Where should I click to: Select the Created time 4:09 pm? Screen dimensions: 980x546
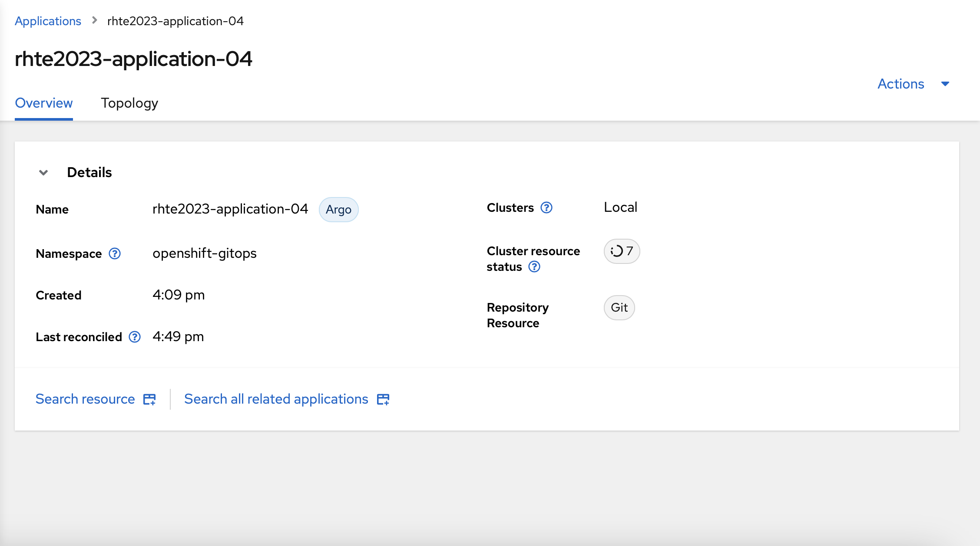[x=179, y=295]
